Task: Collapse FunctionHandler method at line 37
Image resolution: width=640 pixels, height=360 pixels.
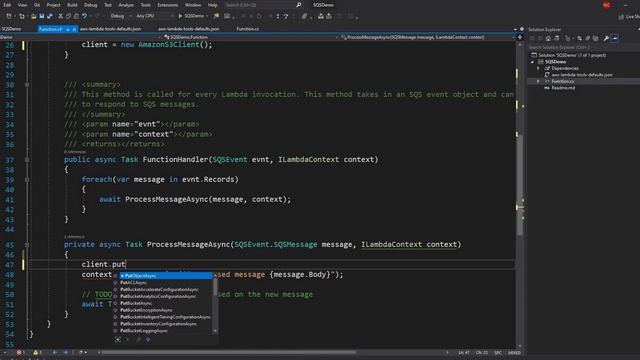Action: [27, 160]
